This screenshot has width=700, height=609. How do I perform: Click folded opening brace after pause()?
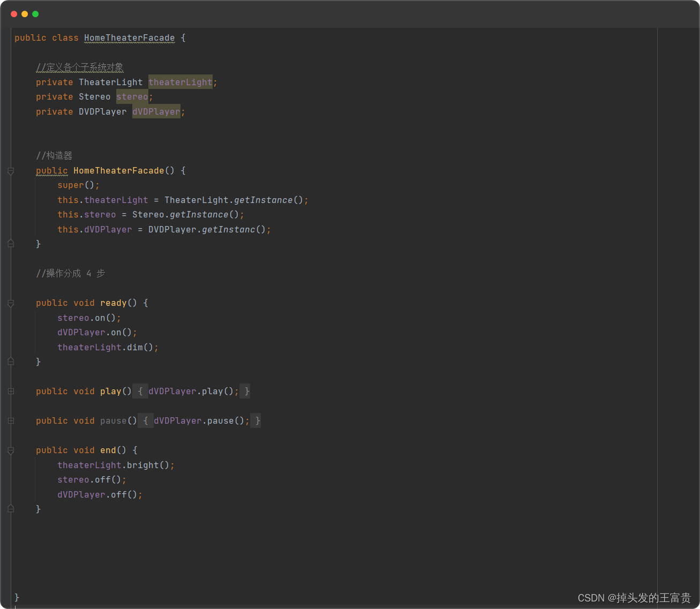click(x=145, y=421)
